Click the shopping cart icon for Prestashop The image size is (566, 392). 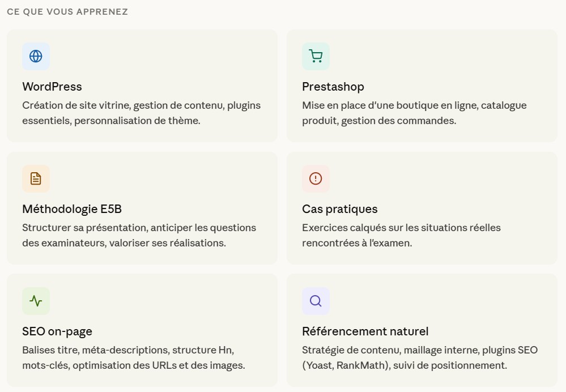coord(316,56)
